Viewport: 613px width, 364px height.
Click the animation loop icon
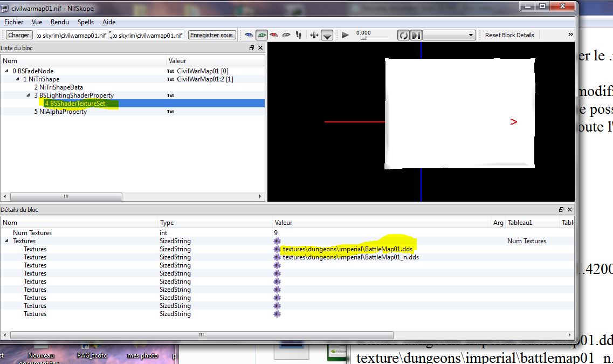403,35
